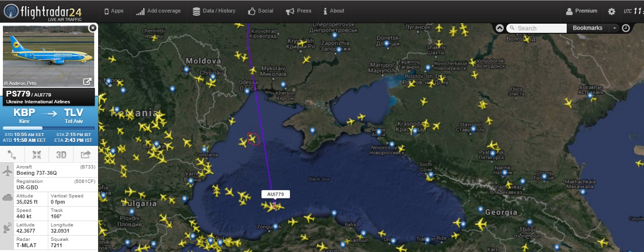The height and width of the screenshot is (252, 644).
Task: Share the PS779 flight
Action: 86,155
